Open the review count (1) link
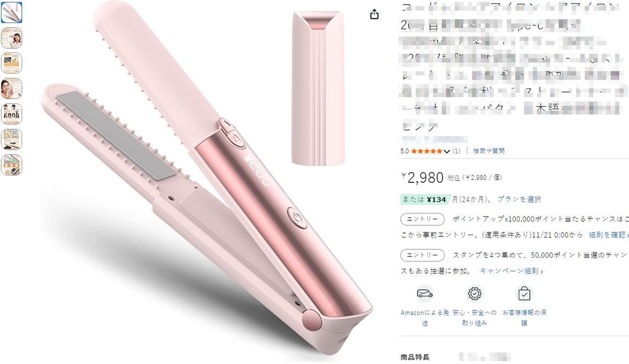The image size is (629, 364). click(457, 151)
